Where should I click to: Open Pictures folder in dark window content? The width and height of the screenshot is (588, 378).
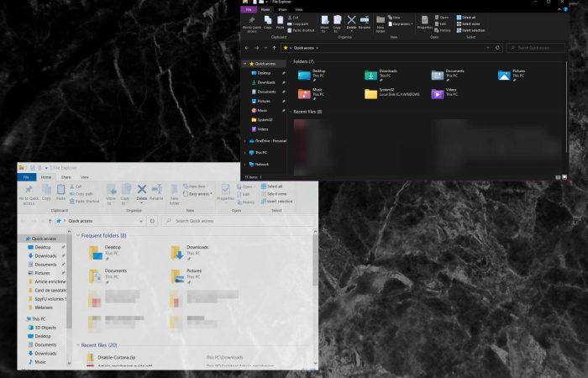coord(512,76)
